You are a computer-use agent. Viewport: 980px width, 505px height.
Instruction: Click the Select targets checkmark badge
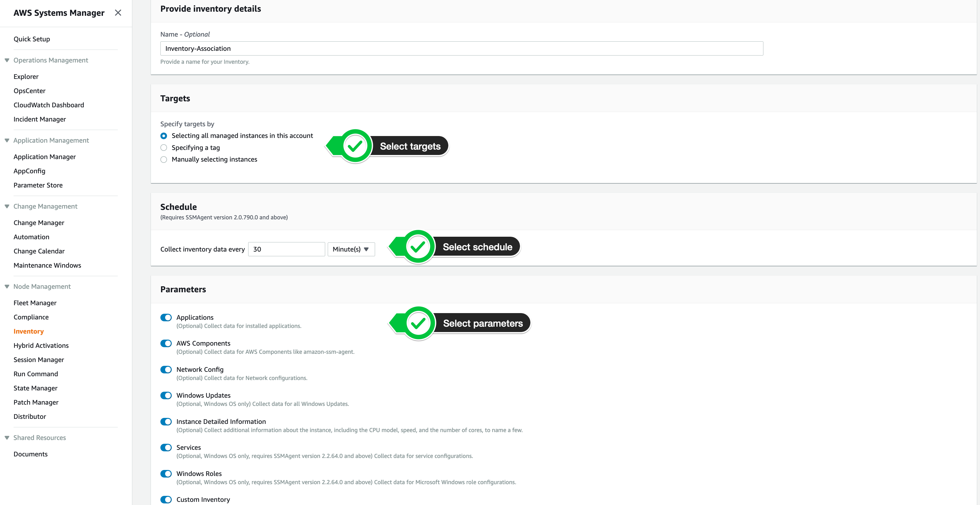(x=355, y=146)
